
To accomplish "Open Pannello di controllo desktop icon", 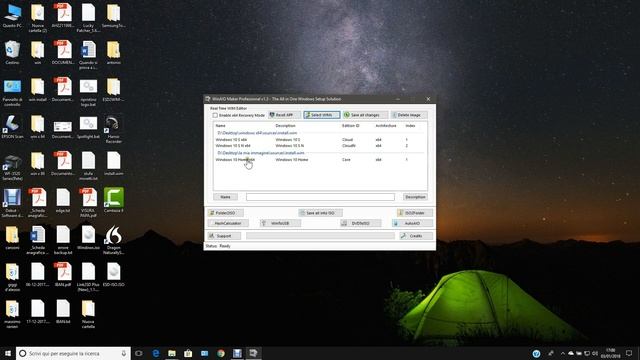I will [12, 92].
